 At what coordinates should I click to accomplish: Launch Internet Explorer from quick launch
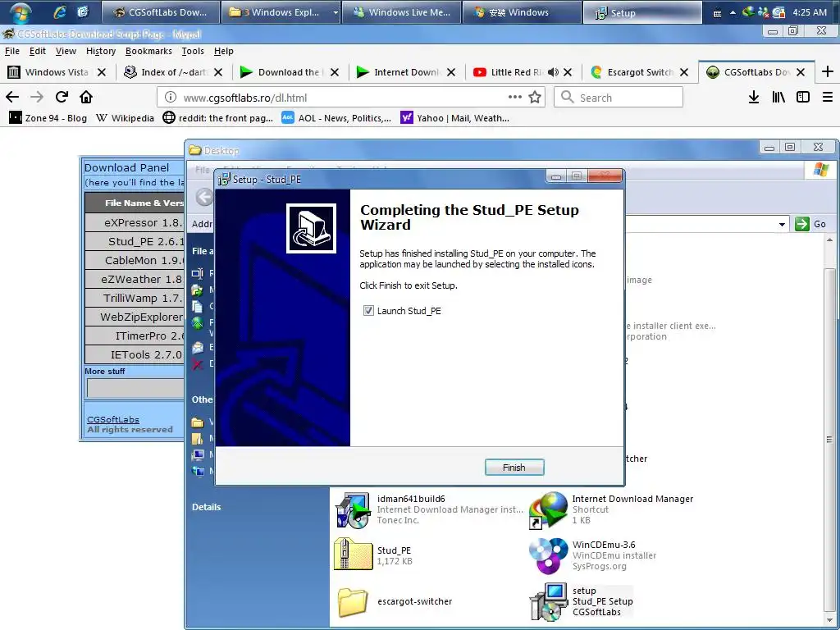tap(59, 12)
